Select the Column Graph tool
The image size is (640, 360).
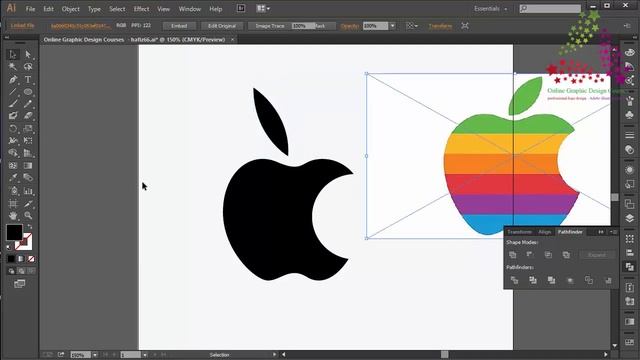(28, 191)
